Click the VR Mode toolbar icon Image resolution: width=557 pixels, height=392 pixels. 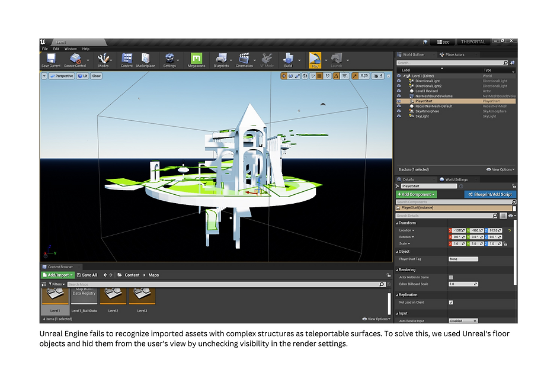267,59
